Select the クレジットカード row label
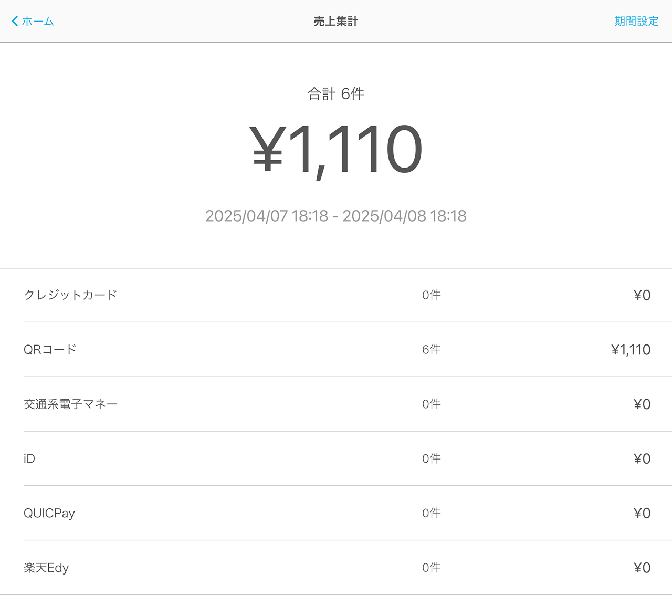Image resolution: width=672 pixels, height=616 pixels. coord(70,295)
